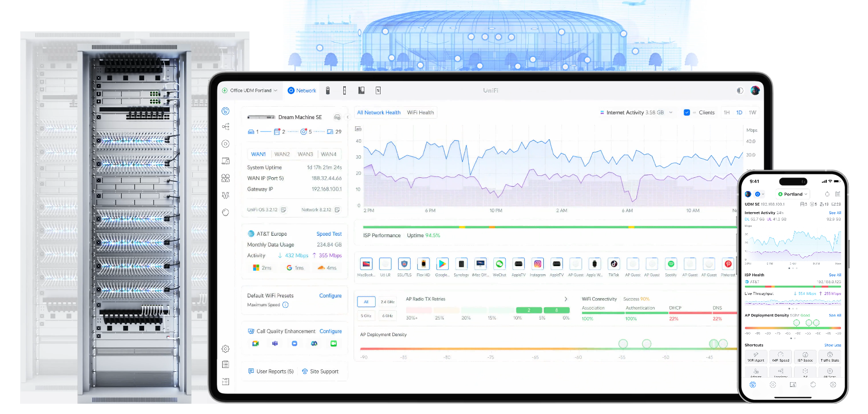Click the Spotify client icon

point(671,264)
